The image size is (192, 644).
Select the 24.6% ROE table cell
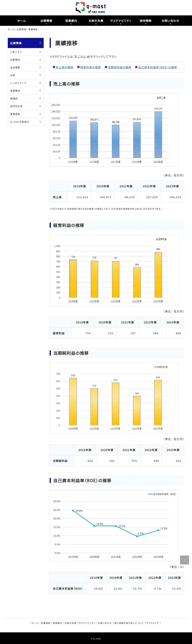point(96,589)
